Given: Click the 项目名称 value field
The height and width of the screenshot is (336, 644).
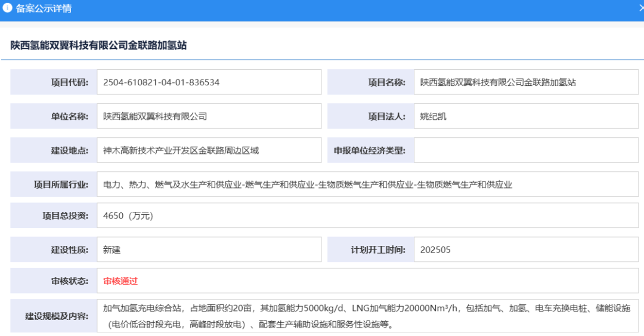Looking at the screenshot, I should point(526,82).
